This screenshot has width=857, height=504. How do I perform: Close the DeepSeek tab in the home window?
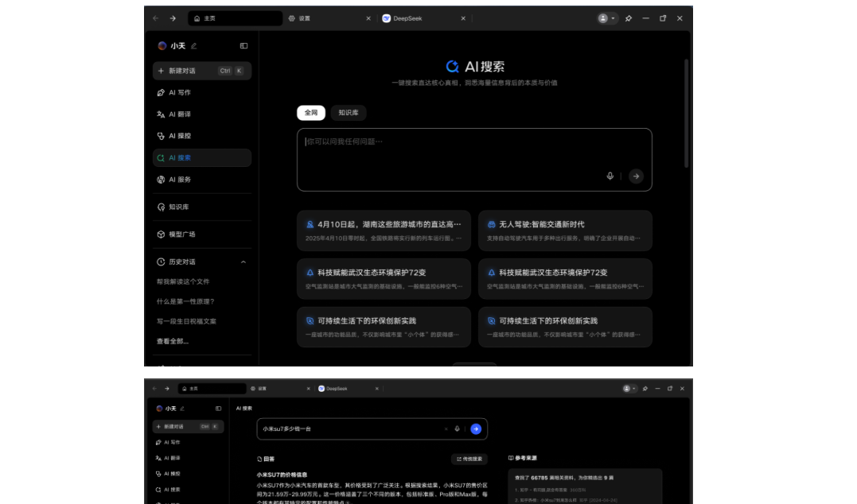click(463, 18)
